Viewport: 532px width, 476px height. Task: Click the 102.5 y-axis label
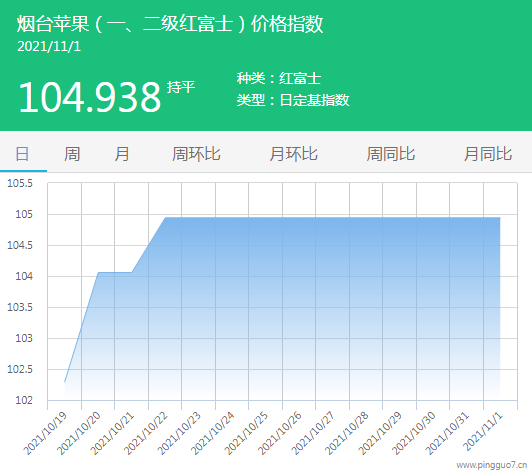point(20,369)
